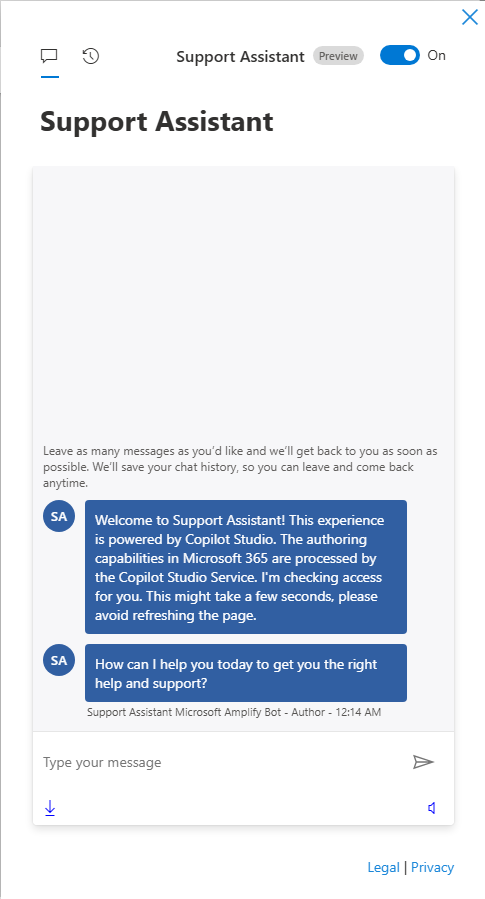Close the Support Assistant panel
The image size is (485, 899).
coord(470,17)
